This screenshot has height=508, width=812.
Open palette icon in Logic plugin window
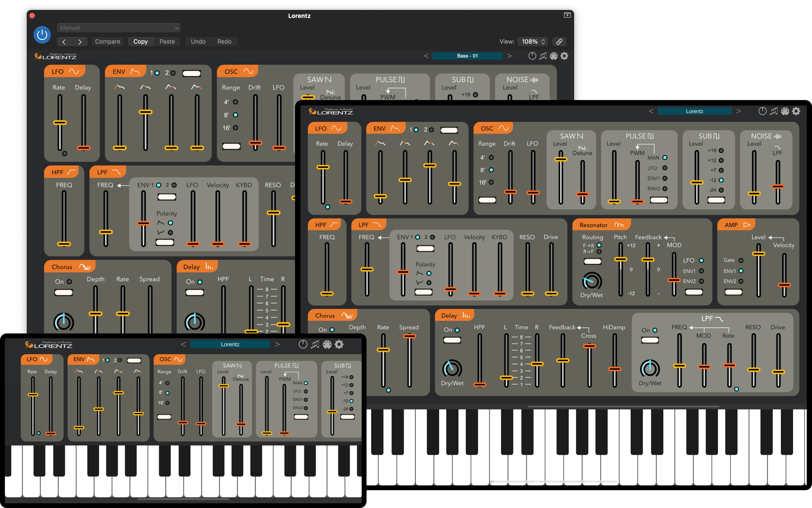tap(554, 56)
